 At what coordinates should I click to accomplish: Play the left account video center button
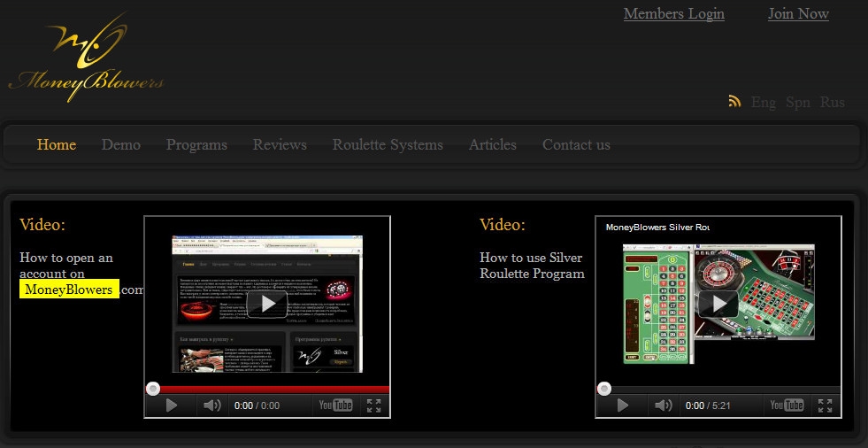(x=266, y=304)
